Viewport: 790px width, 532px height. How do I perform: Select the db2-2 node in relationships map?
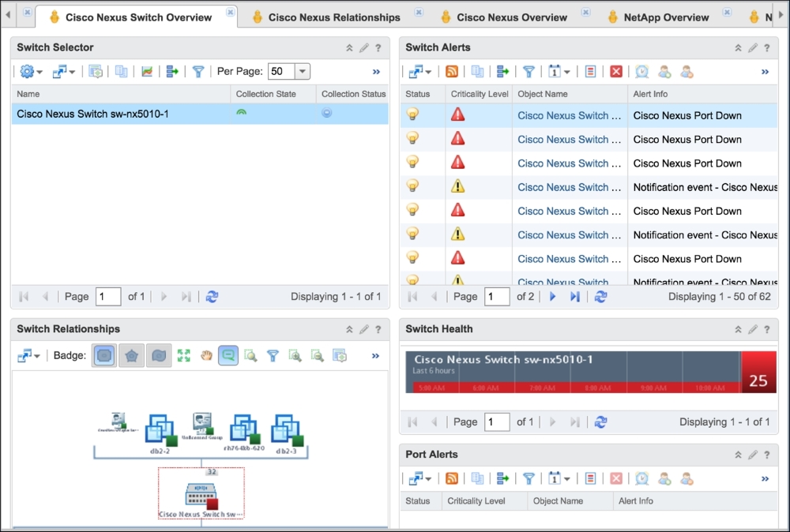click(x=160, y=434)
